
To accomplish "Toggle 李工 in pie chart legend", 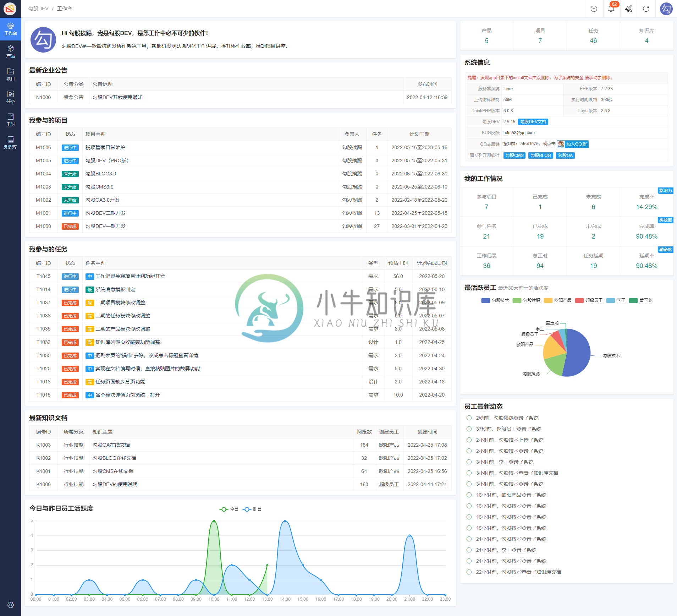I will (x=616, y=300).
